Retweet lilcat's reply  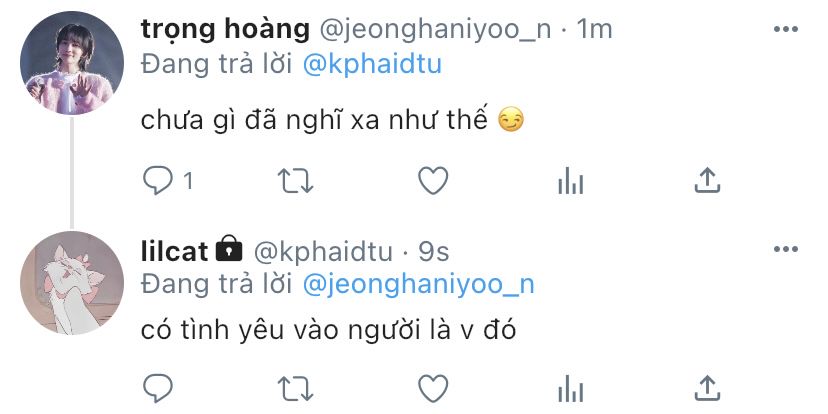tap(296, 389)
